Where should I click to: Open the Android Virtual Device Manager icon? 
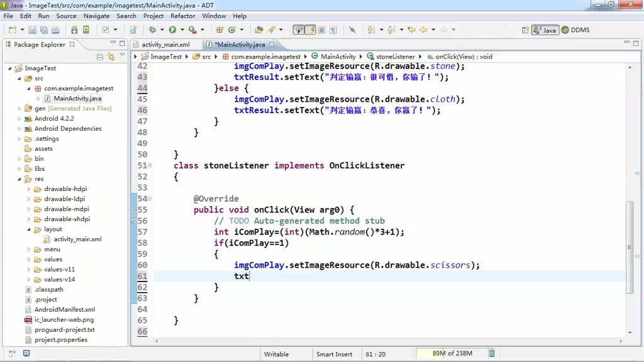86,30
